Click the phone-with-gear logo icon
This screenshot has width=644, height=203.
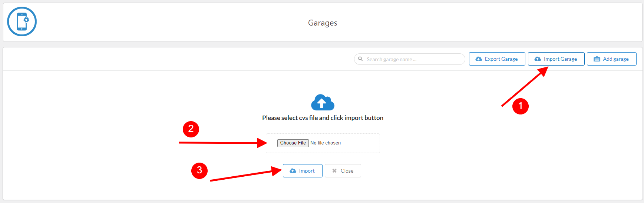coord(22,21)
